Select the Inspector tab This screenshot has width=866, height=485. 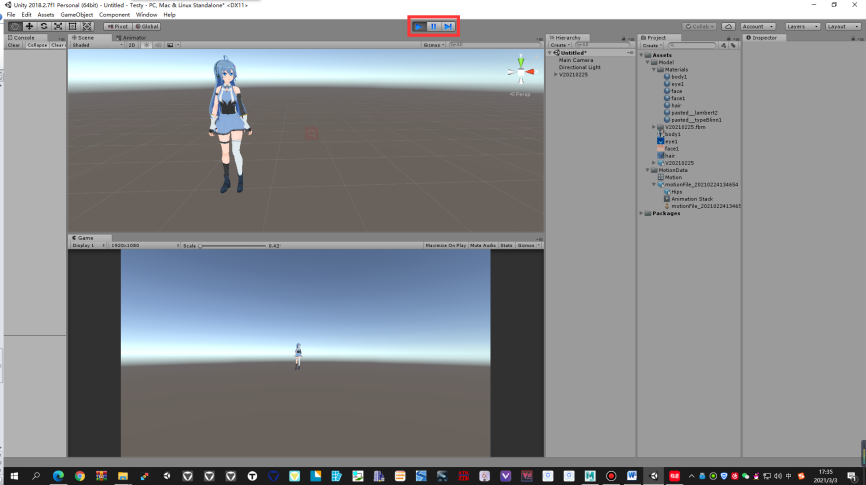point(762,38)
